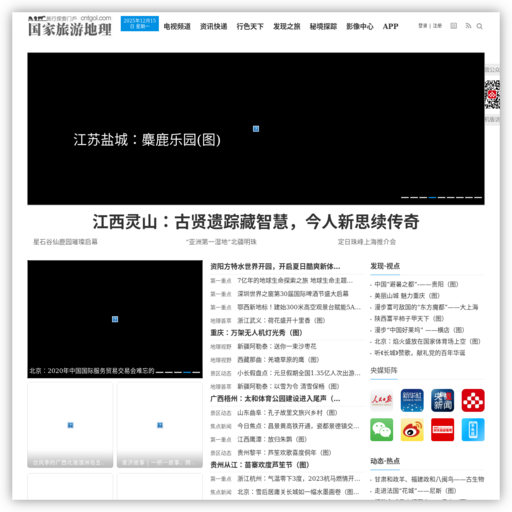Image resolution: width=512 pixels, height=512 pixels.
Task: Click the broken image icon in main banner
Action: point(256,129)
